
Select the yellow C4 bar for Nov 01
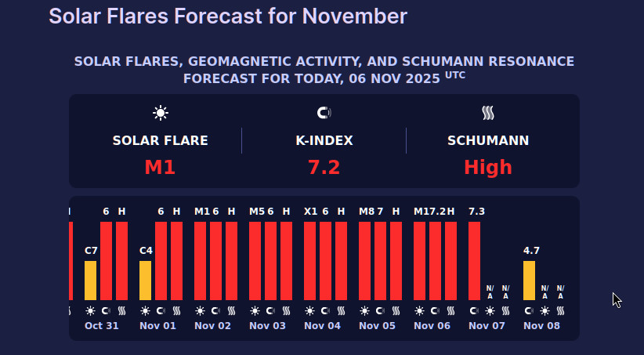145,280
